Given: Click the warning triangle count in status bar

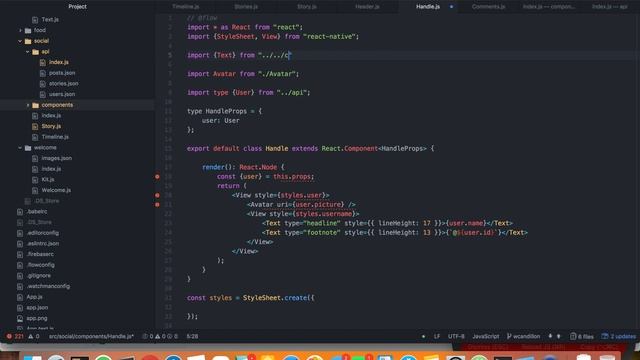Looking at the screenshot, I should [34, 336].
